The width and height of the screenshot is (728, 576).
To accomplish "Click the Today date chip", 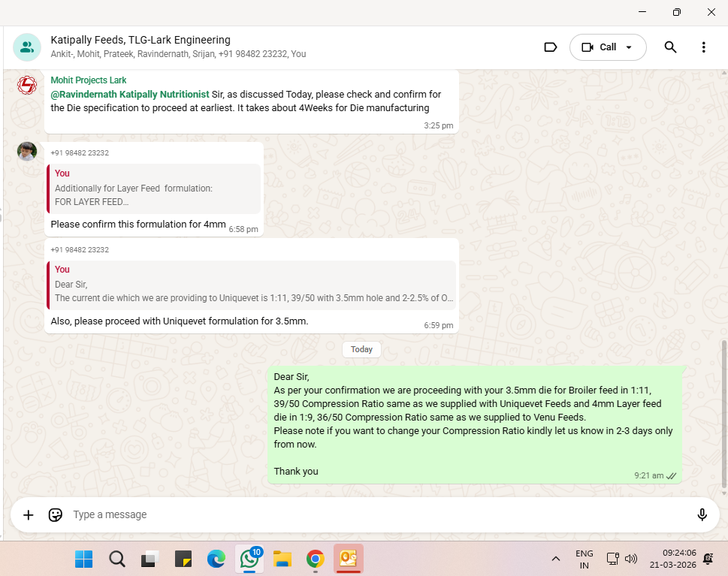I will pos(361,349).
